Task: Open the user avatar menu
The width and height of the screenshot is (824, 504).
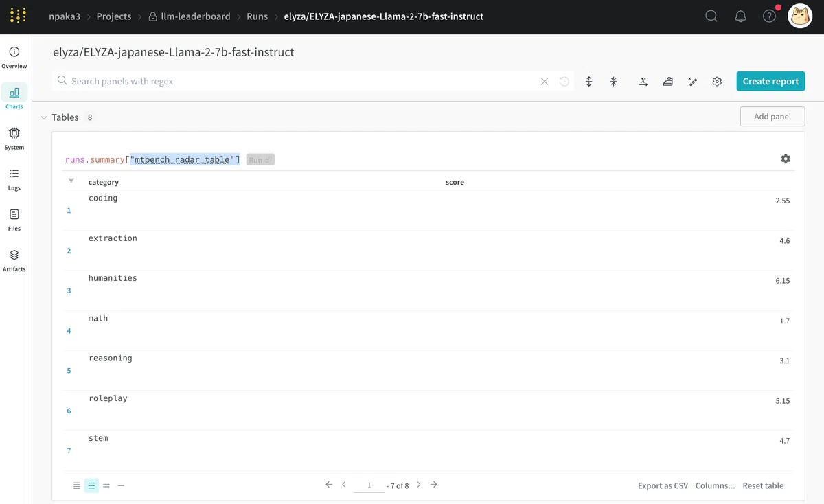Action: 800,16
